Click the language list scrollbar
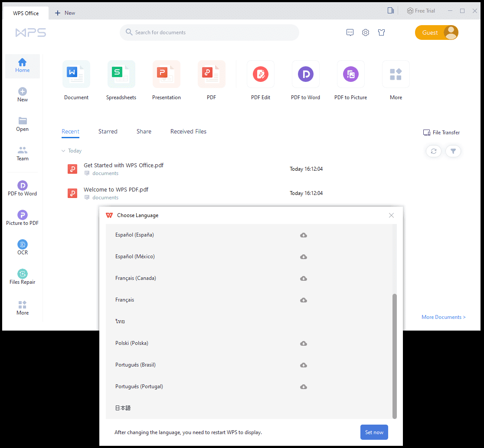The height and width of the screenshot is (448, 484). click(394, 356)
